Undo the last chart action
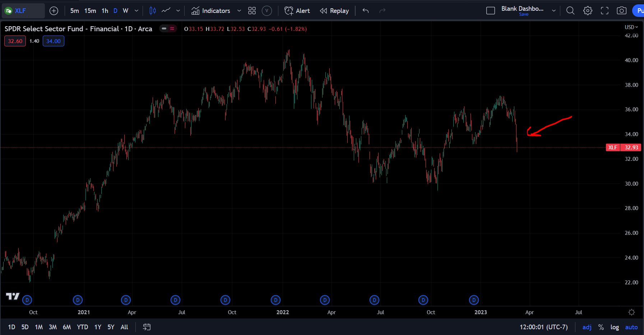The height and width of the screenshot is (335, 644). click(366, 11)
